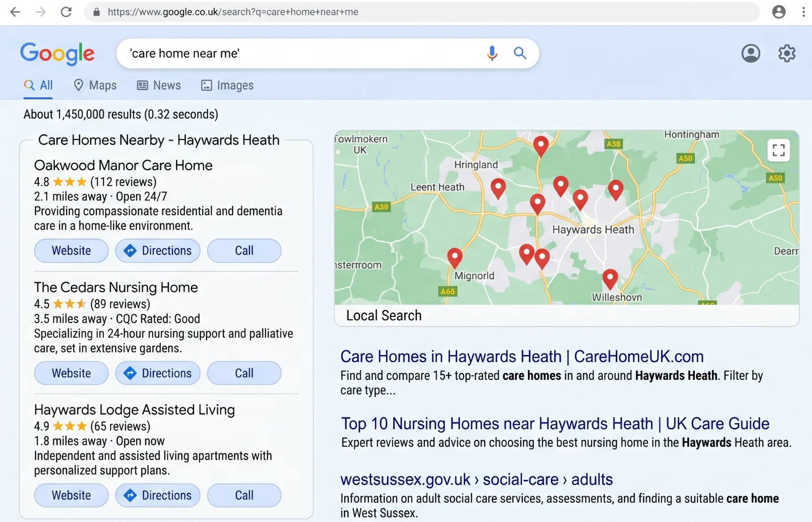Call The Cedars Nursing Home

(x=244, y=373)
